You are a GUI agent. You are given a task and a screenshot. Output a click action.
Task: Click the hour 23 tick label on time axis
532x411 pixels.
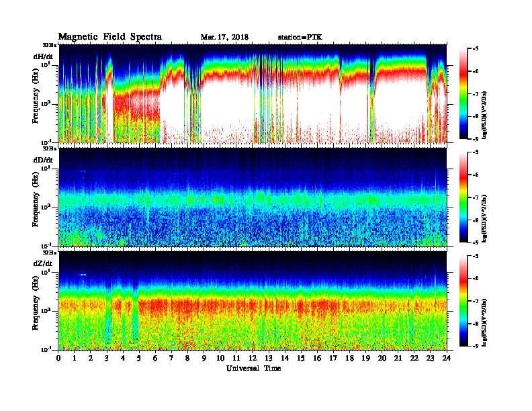point(430,358)
